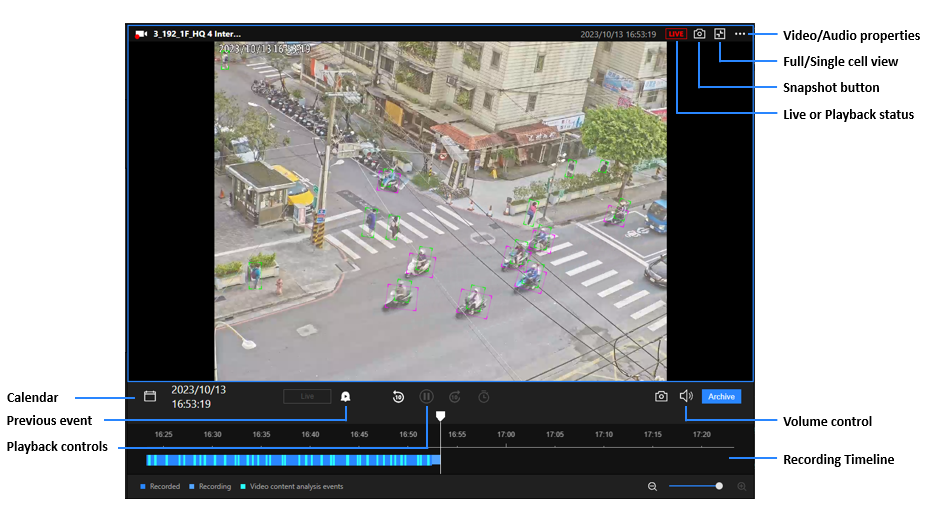The width and height of the screenshot is (926, 512).
Task: Click the timeline zoom slider handle
Action: point(719,486)
